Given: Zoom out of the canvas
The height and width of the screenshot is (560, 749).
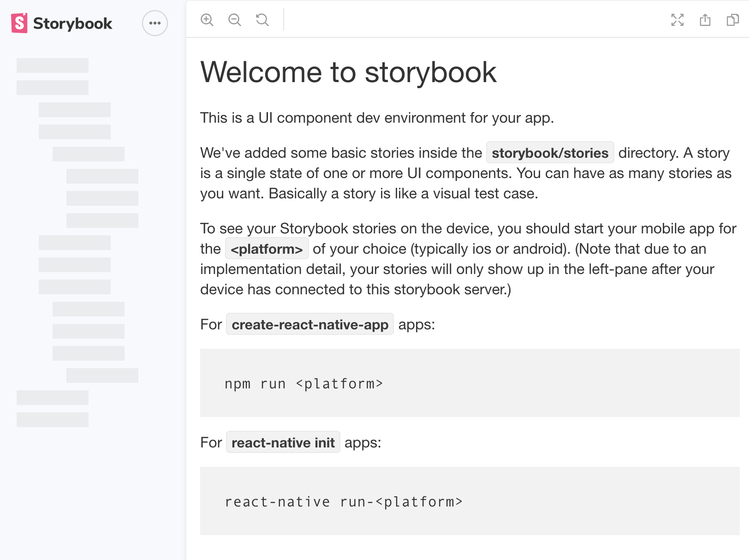Looking at the screenshot, I should [235, 20].
